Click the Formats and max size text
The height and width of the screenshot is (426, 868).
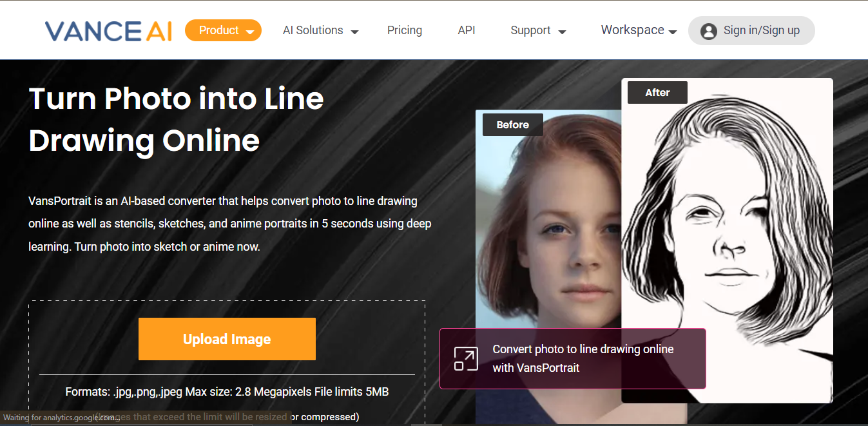pyautogui.click(x=227, y=392)
